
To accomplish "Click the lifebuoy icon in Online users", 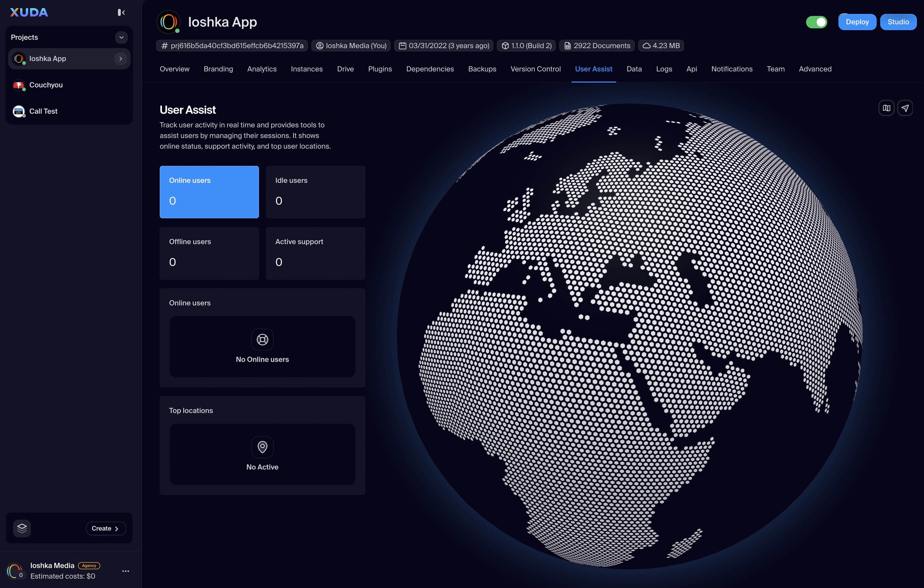I will 262,339.
